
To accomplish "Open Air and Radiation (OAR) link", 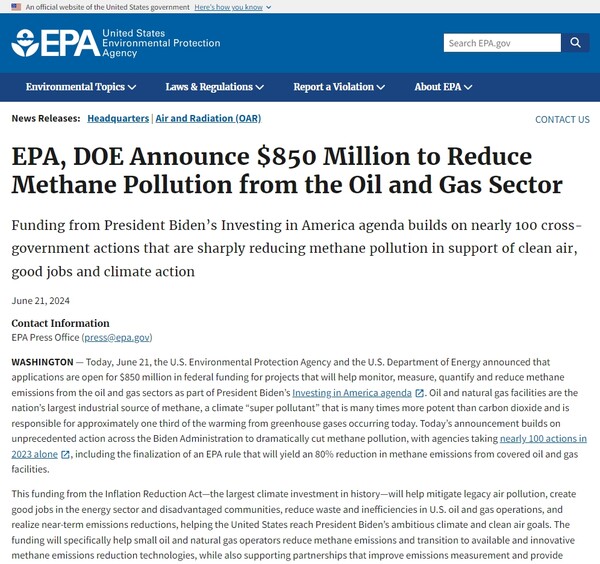I will (205, 119).
